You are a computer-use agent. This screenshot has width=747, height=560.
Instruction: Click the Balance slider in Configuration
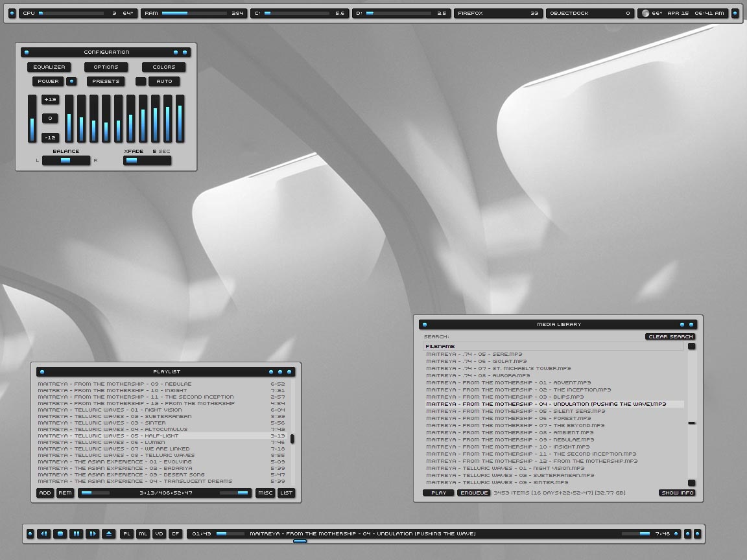[x=66, y=160]
